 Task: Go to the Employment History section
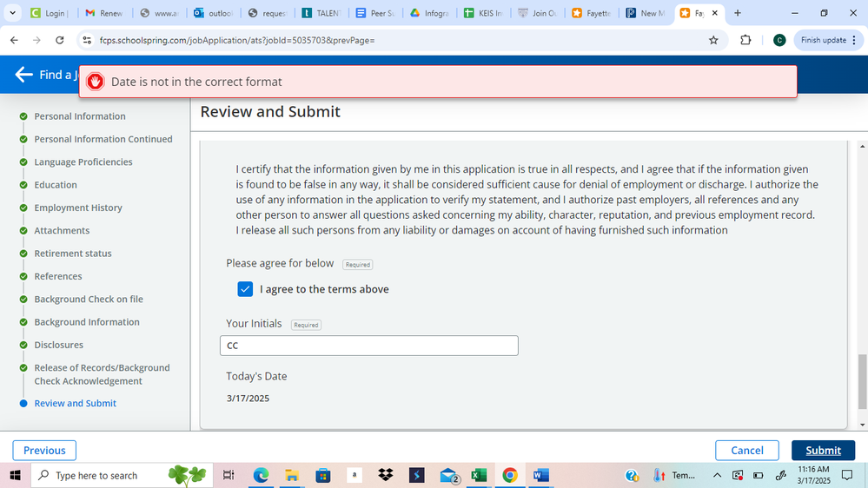point(78,208)
